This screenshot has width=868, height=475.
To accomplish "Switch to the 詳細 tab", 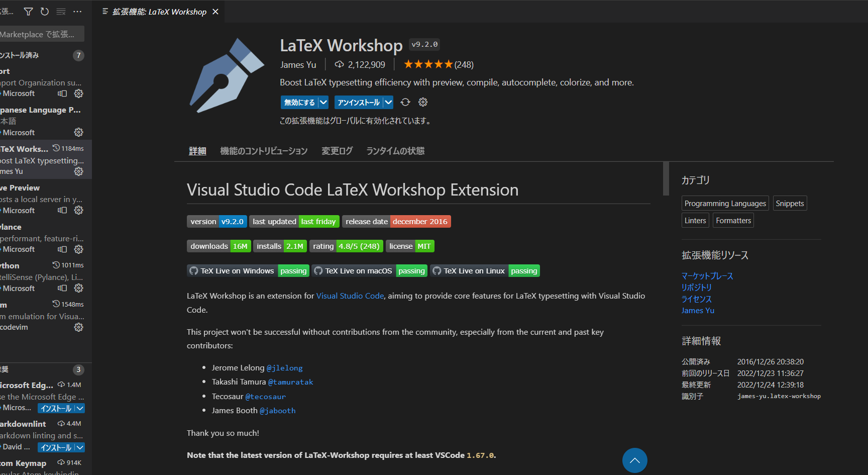I will click(x=197, y=151).
